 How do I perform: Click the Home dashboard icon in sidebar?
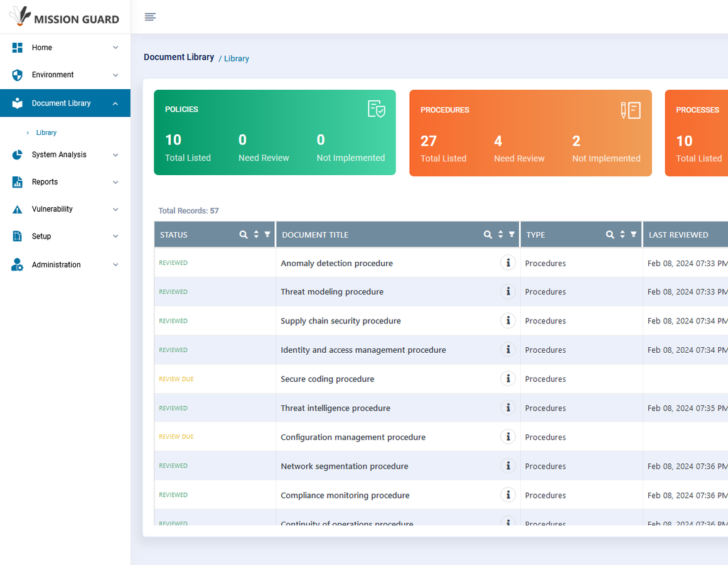17,47
